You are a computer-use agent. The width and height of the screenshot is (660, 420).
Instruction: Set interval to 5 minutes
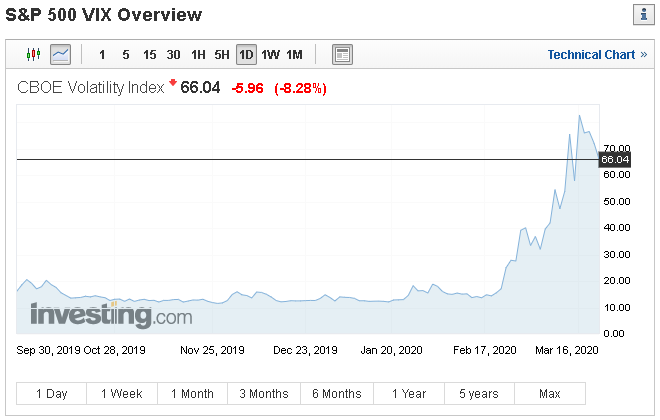click(125, 55)
